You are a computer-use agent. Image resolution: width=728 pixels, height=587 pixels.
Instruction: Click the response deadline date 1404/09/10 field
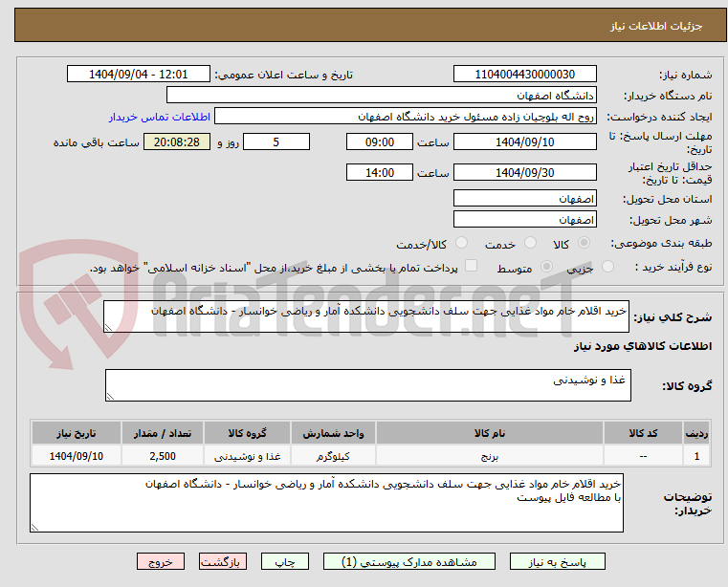[524, 141]
